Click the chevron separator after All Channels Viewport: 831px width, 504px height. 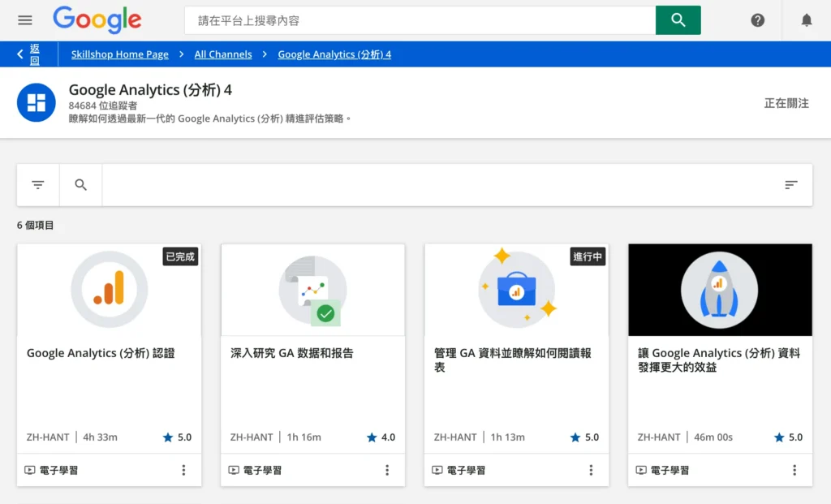(265, 54)
